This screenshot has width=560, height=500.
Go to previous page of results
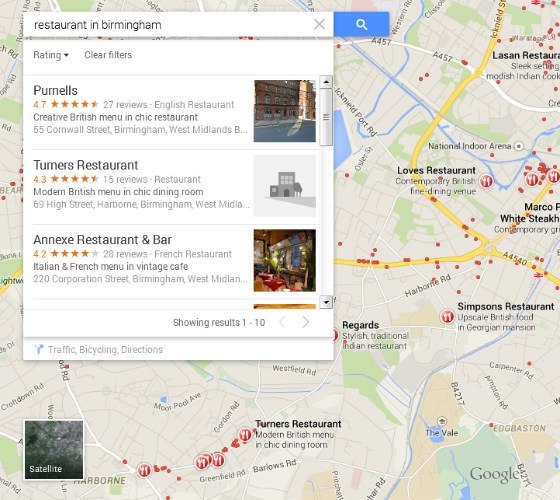[282, 322]
